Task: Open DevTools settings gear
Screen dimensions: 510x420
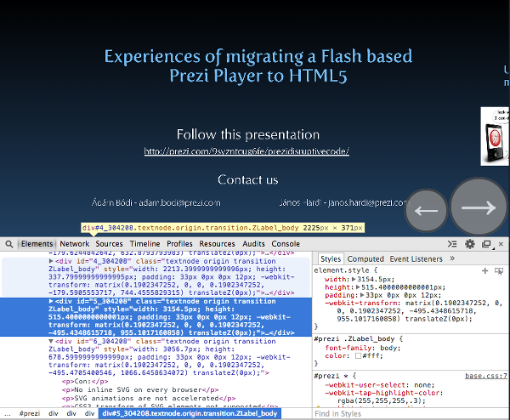Action: coord(470,244)
